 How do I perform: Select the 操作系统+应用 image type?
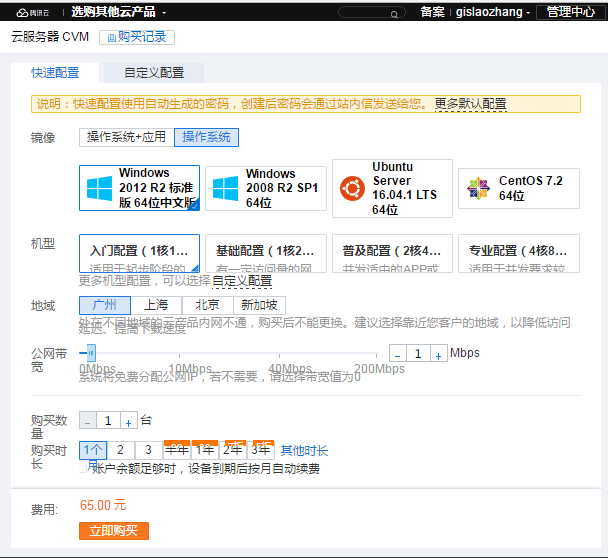[125, 137]
